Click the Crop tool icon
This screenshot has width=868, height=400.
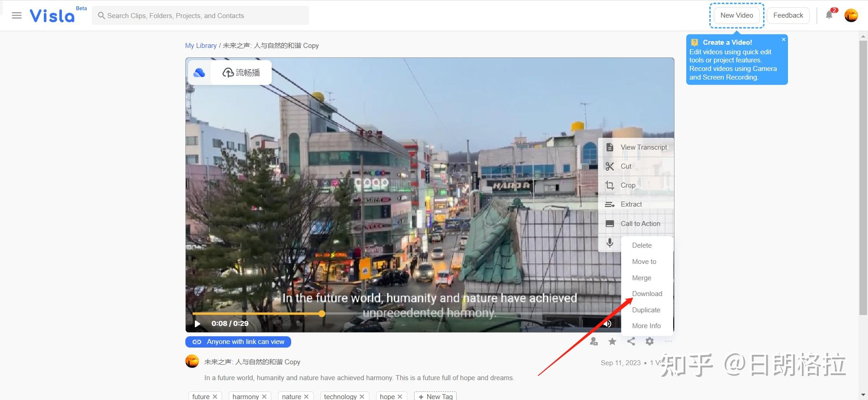(610, 185)
